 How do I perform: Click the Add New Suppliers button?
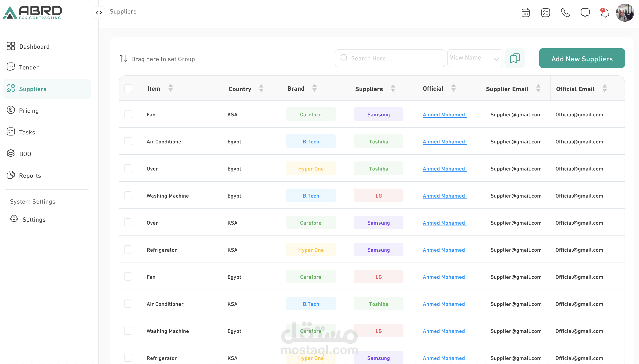(582, 58)
